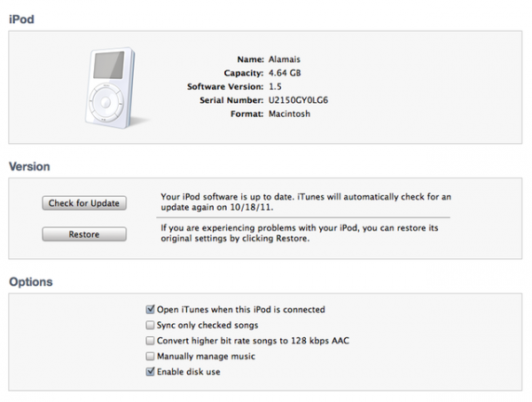Tick Convert higher bit rate songs checkbox
This screenshot has height=402, width=532.
150,341
